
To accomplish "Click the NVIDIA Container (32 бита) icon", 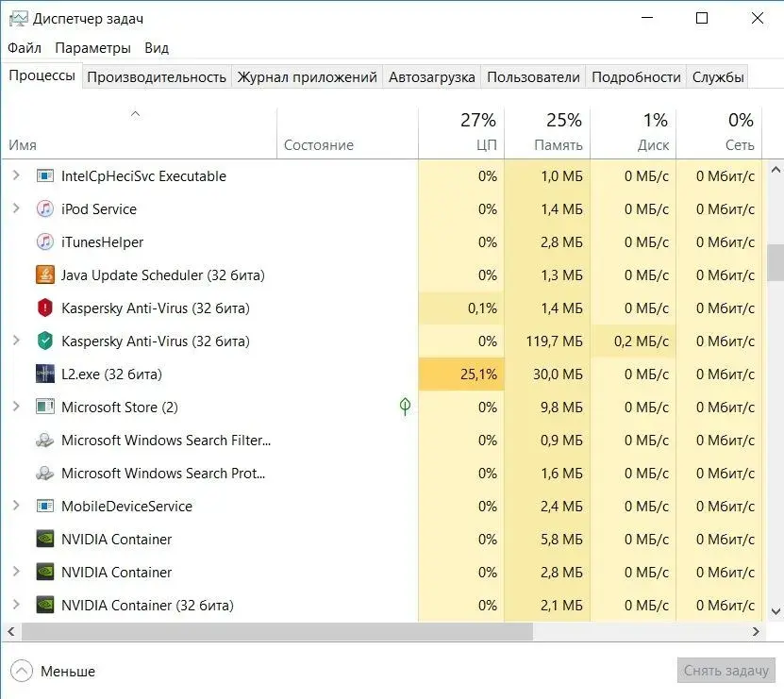I will point(45,605).
